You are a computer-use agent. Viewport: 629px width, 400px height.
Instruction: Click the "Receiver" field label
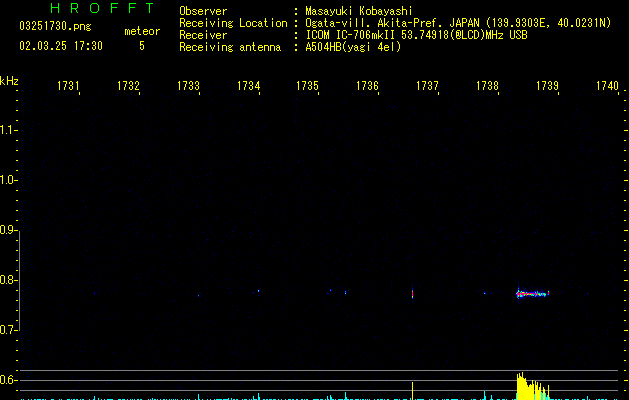203,35
